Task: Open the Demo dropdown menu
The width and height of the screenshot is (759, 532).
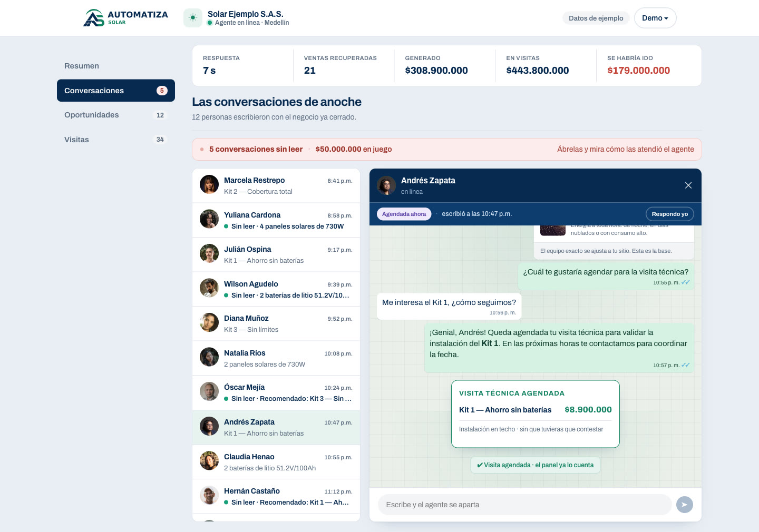Action: [655, 18]
